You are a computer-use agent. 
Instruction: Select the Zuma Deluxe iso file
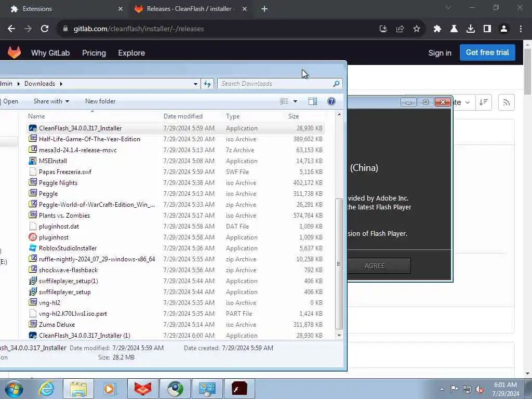(x=175, y=324)
